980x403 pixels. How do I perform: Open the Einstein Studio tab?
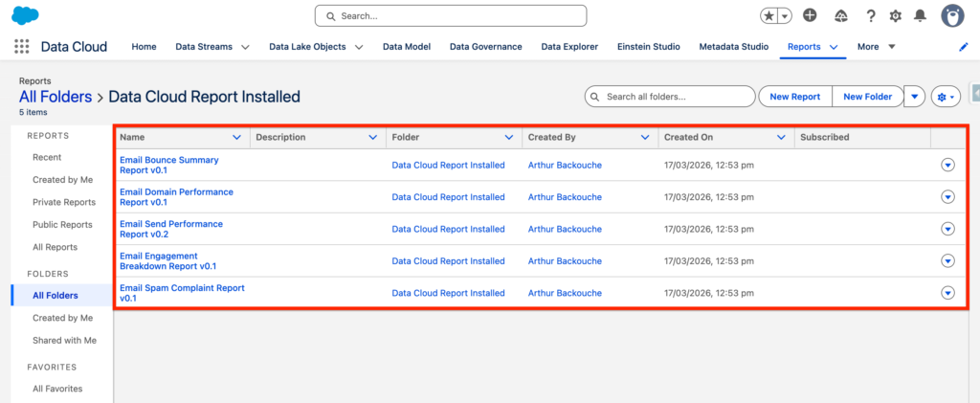coord(649,47)
